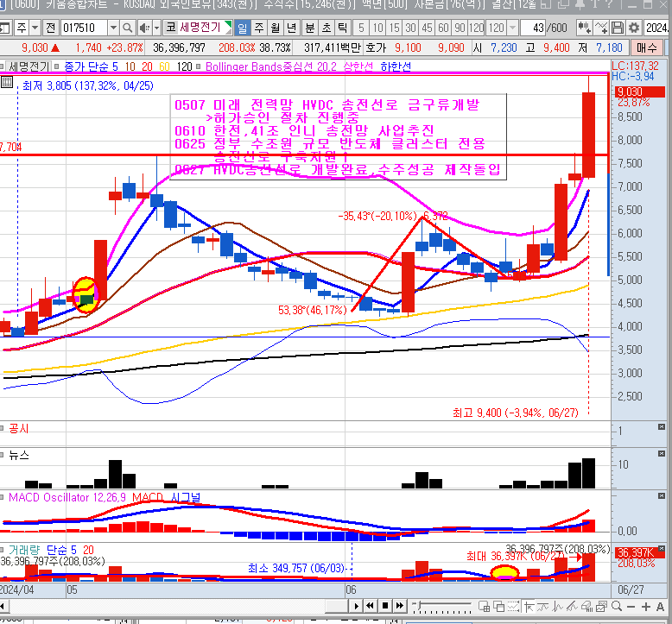Screen dimensions: 672x624
Task: Click the window panel icon at far left of toolbar
Action: (x=4, y=28)
